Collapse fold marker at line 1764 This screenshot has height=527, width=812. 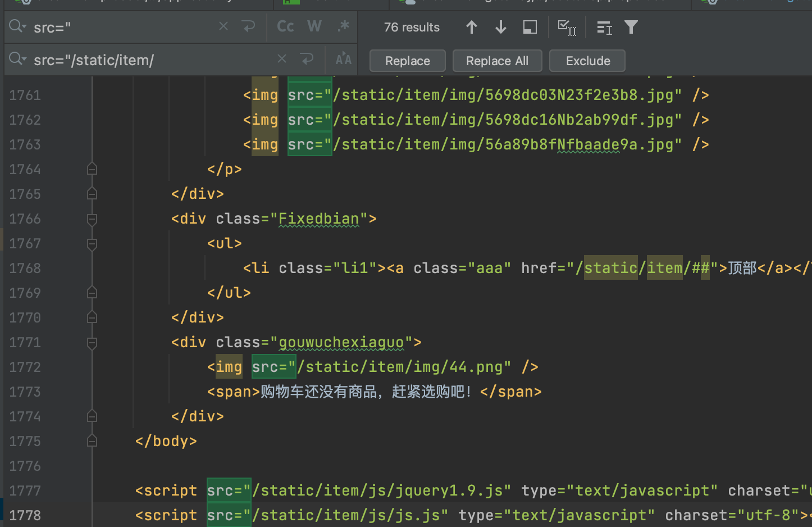92,169
